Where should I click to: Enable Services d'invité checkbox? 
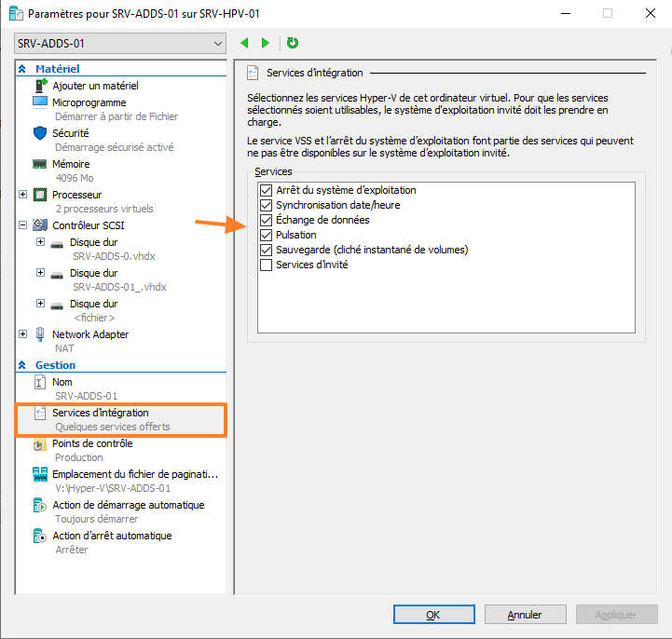pos(267,265)
